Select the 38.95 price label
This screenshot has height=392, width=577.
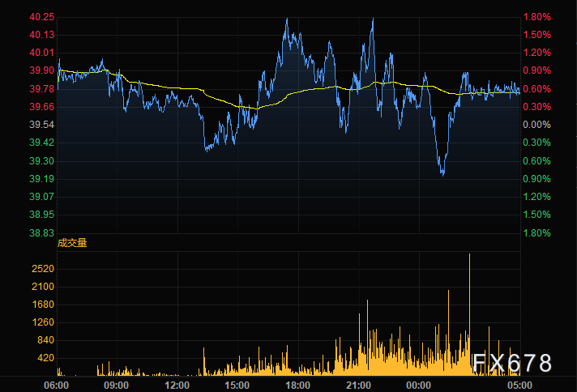[x=41, y=215]
